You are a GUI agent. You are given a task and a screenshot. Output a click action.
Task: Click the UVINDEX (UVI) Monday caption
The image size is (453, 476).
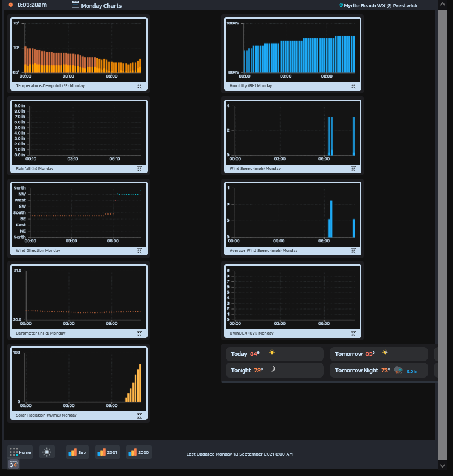pos(252,333)
